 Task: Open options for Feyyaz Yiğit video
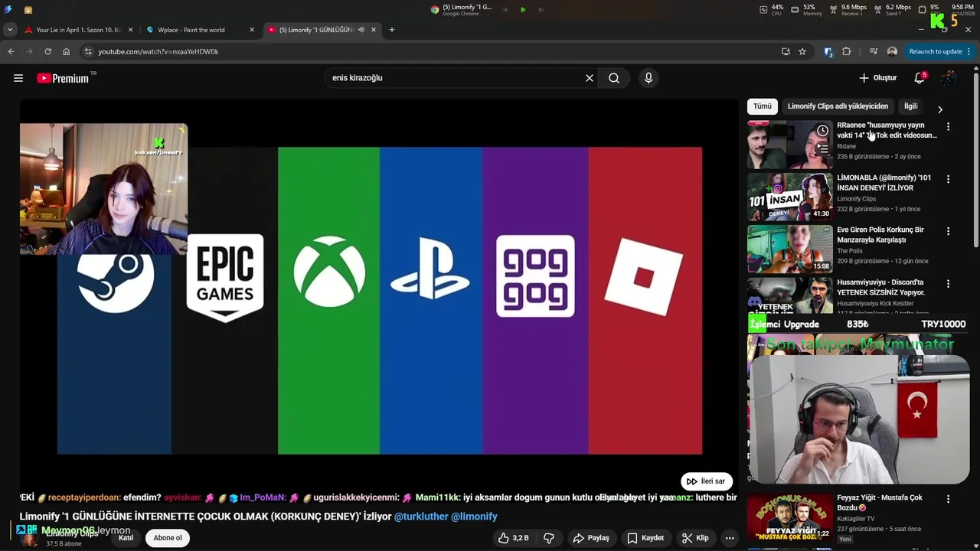(x=949, y=499)
